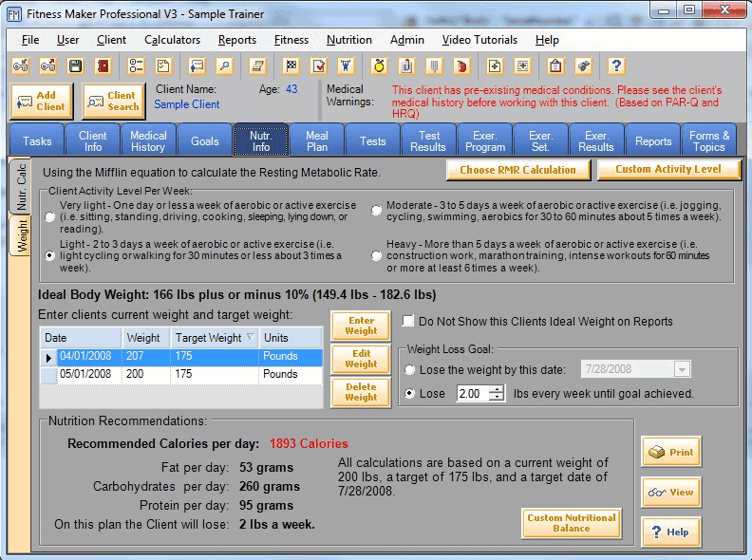The image size is (752, 560).
Task: Click the Help button at bottom right
Action: coord(671,532)
